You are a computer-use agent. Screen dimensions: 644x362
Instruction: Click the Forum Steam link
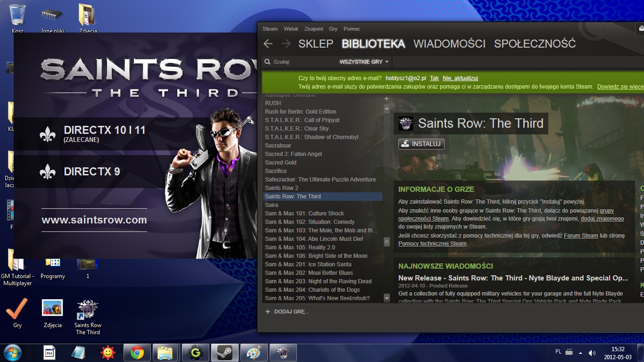(581, 236)
